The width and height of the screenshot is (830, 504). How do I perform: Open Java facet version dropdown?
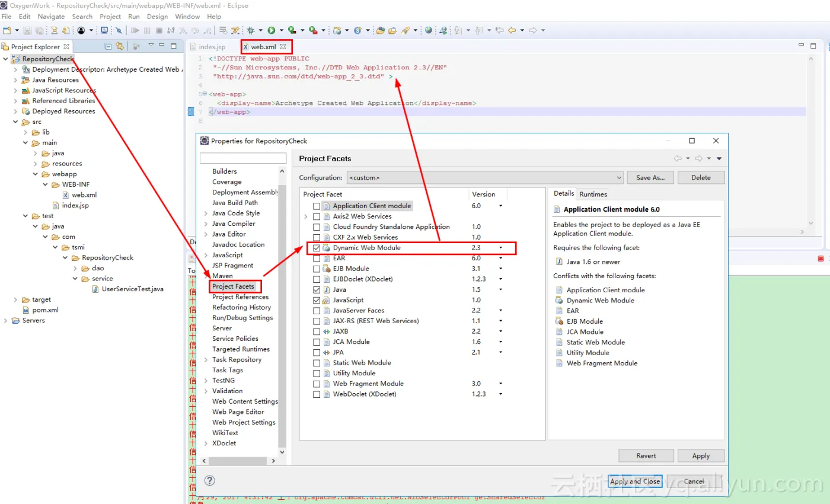tap(500, 290)
